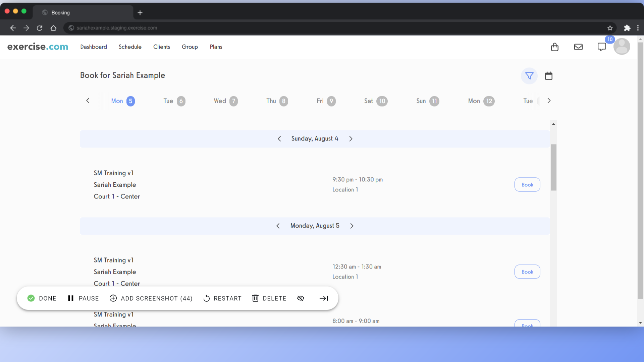The image size is (644, 362).
Task: Reload the page
Action: [x=40, y=28]
